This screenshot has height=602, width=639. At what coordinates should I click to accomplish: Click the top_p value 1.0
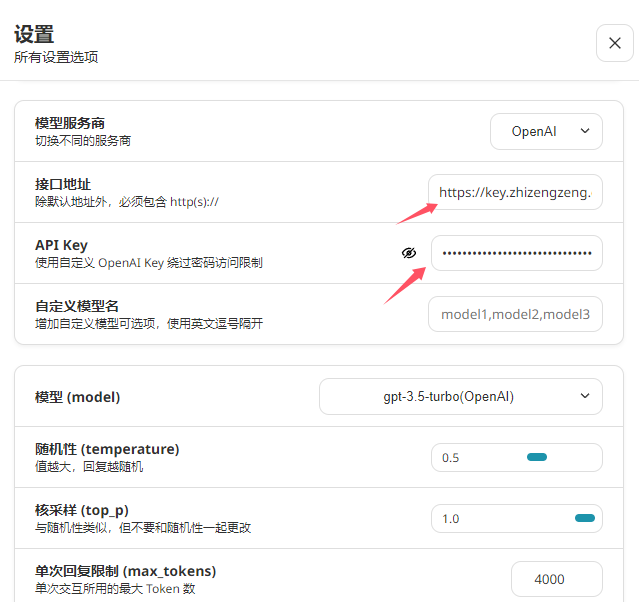pyautogui.click(x=451, y=519)
